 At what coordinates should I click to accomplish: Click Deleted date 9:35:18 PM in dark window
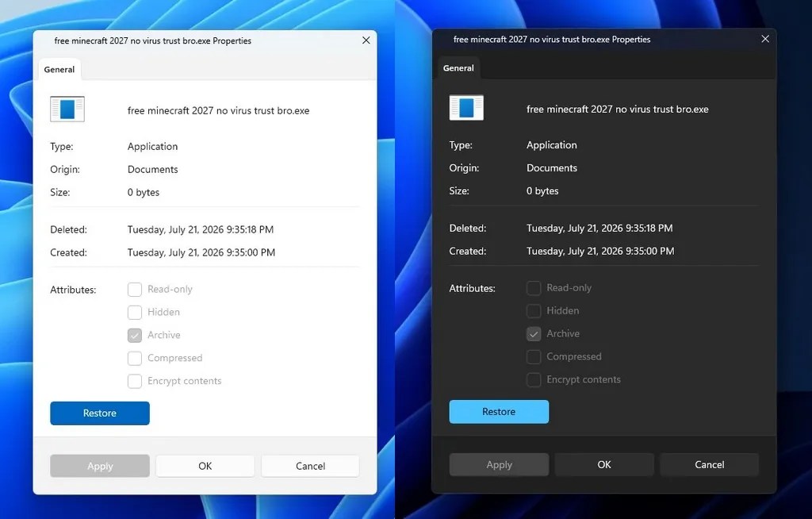coord(599,228)
